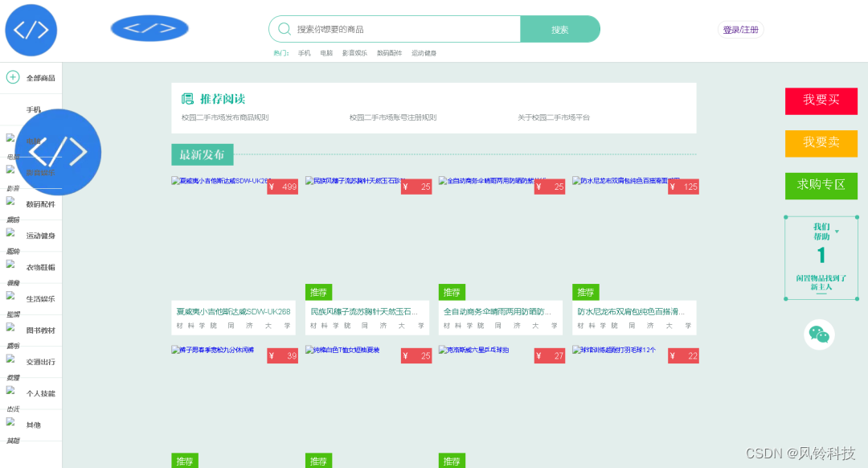Click the ¥27 price tag
This screenshot has height=468, width=868.
[550, 355]
